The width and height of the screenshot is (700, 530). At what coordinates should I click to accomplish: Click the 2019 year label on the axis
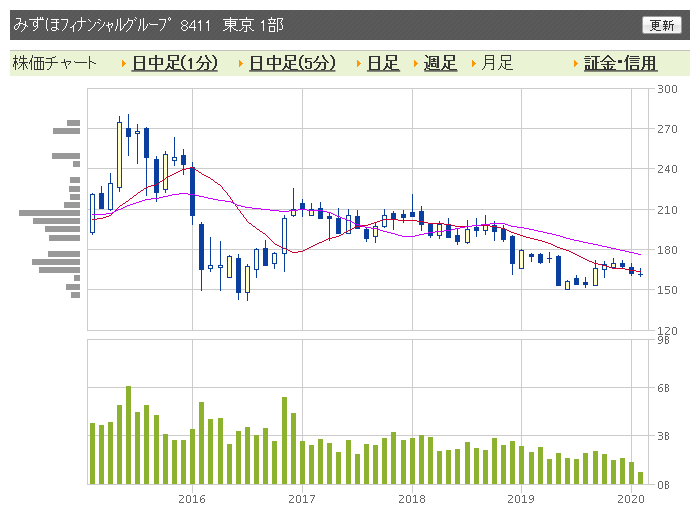point(521,499)
